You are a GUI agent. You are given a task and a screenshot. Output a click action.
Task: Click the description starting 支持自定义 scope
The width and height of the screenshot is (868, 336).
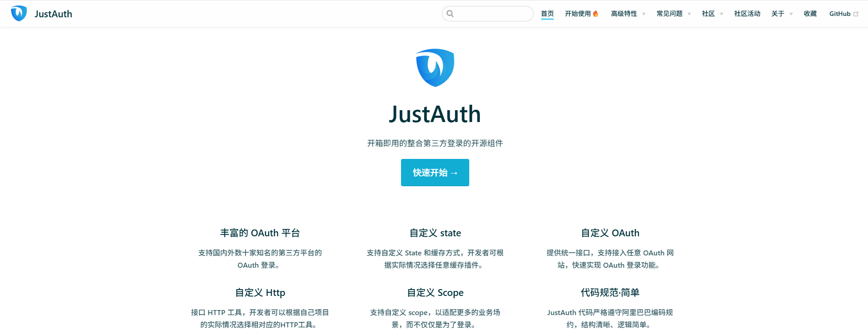(x=435, y=319)
